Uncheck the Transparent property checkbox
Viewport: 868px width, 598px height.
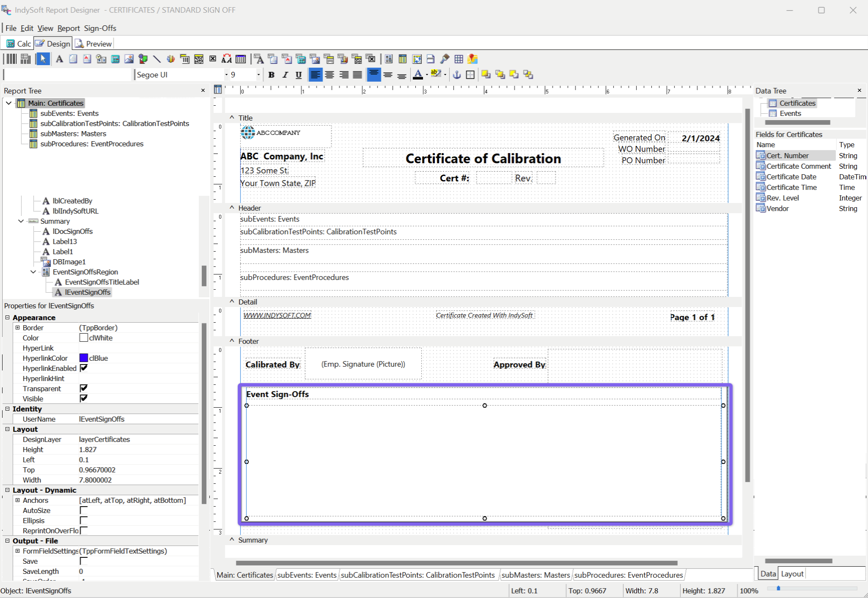tap(84, 388)
